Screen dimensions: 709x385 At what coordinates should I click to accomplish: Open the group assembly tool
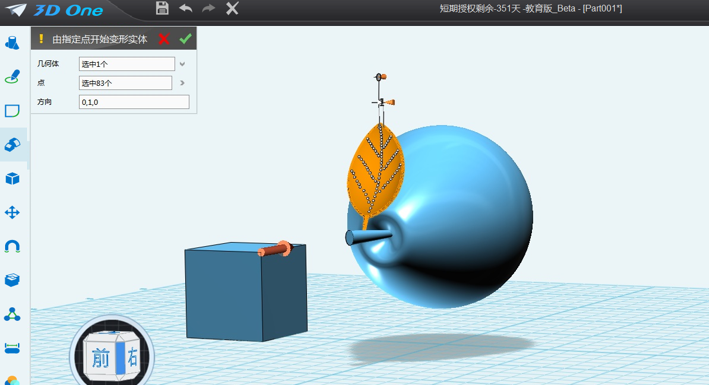pyautogui.click(x=12, y=314)
